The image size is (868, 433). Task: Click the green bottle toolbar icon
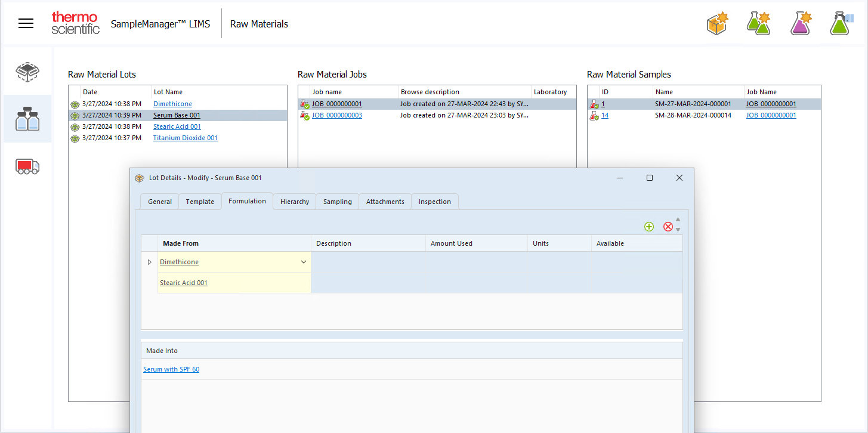click(839, 24)
